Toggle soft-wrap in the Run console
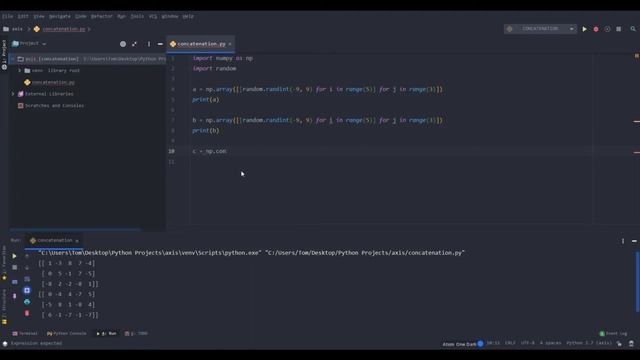 click(x=27, y=279)
